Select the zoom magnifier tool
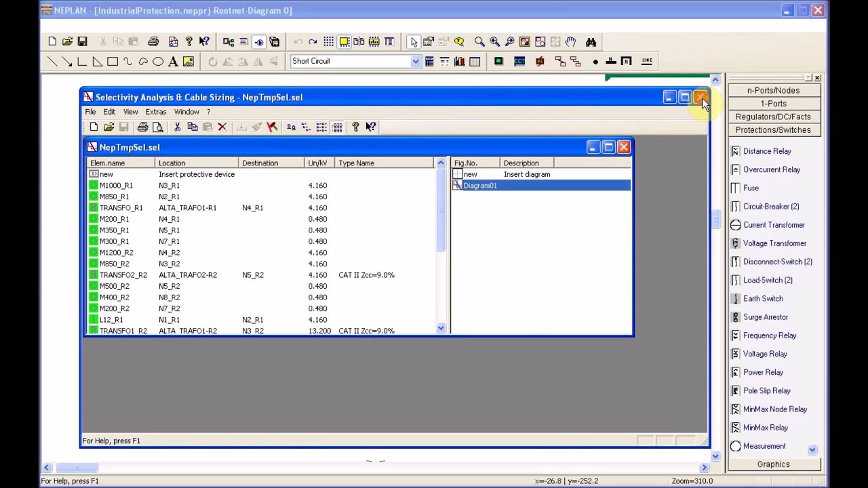Screen dimensions: 868x488 479,42
